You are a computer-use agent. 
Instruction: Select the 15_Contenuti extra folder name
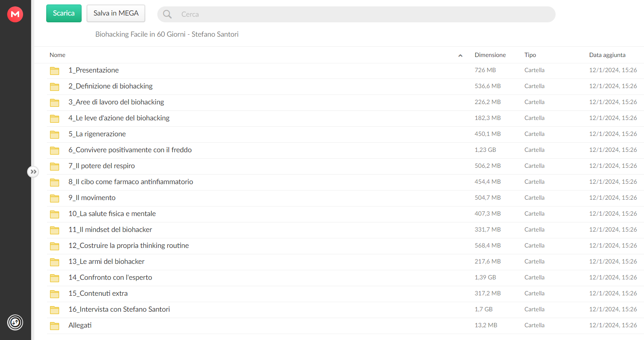98,293
